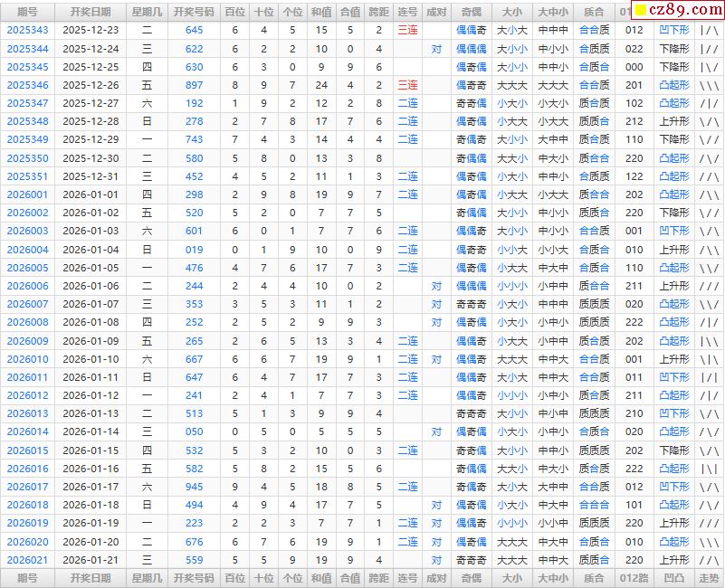
Task: Click date cell 2026-01-21
Action: (91, 560)
